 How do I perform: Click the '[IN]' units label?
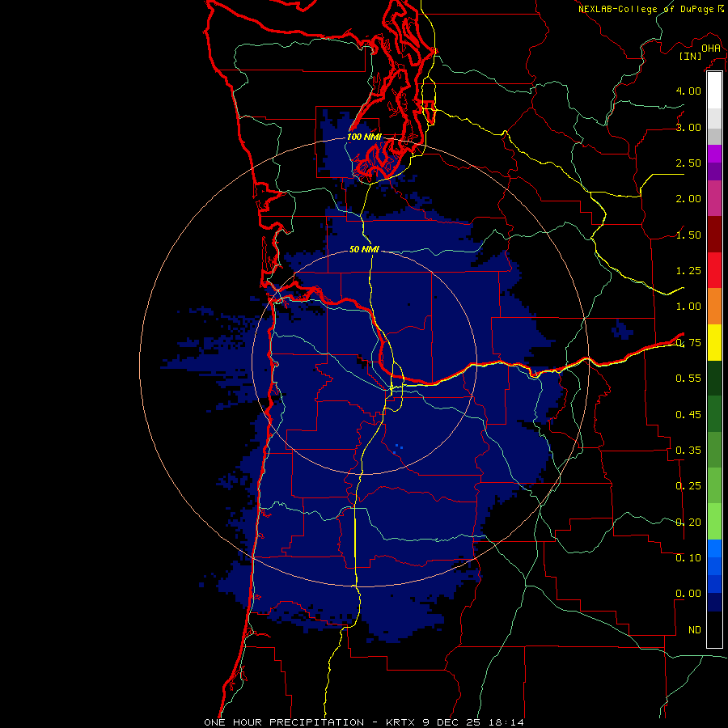(x=691, y=56)
